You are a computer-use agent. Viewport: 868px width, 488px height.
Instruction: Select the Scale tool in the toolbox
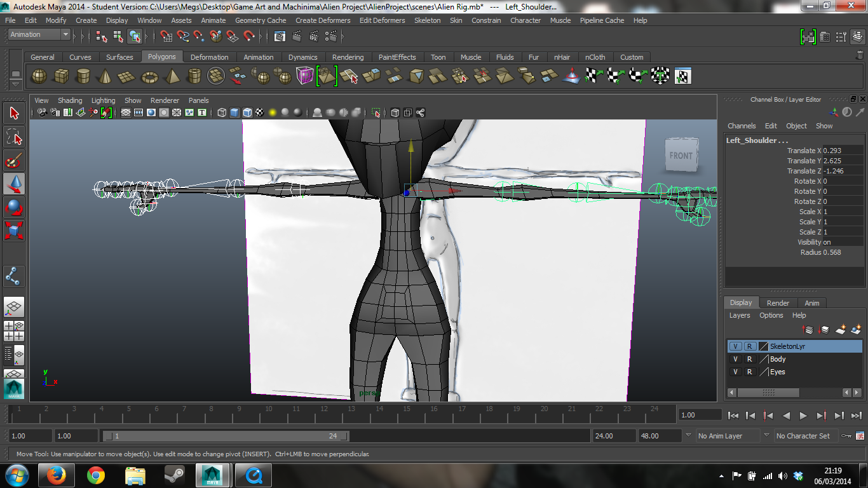point(14,230)
